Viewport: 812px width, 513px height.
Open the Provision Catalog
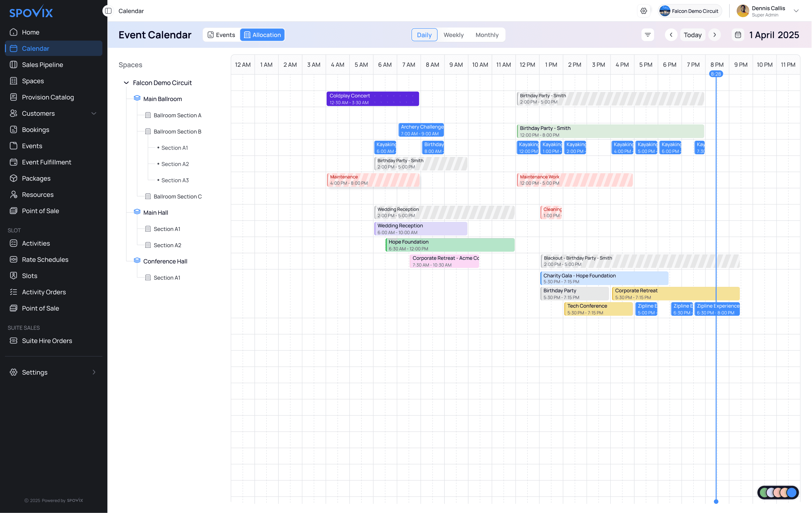pos(48,97)
